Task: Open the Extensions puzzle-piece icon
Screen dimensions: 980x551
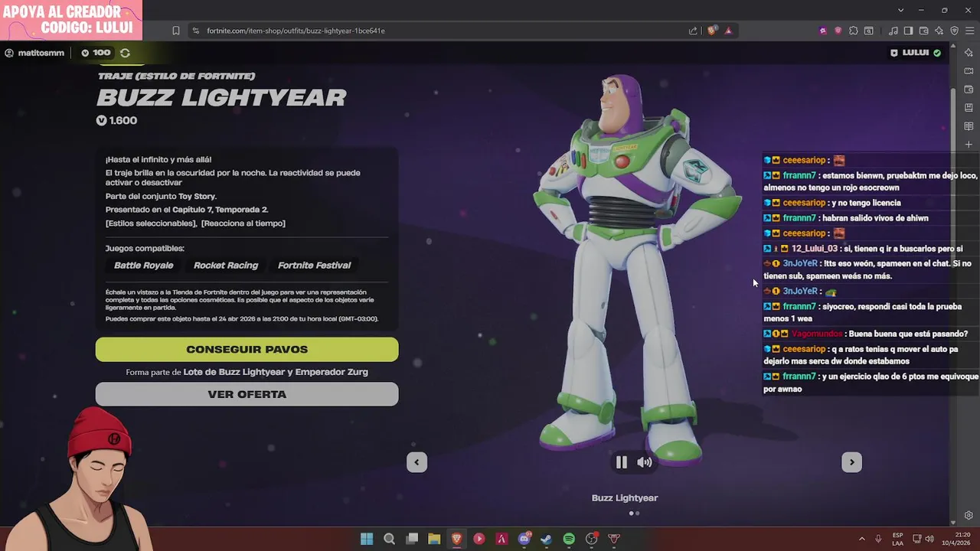Action: [854, 31]
